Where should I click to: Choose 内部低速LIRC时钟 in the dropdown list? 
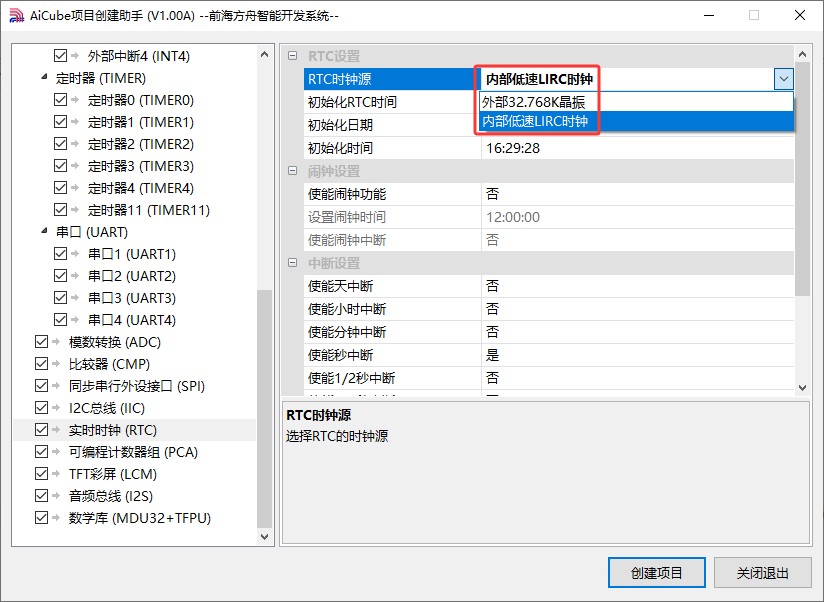pyautogui.click(x=636, y=121)
